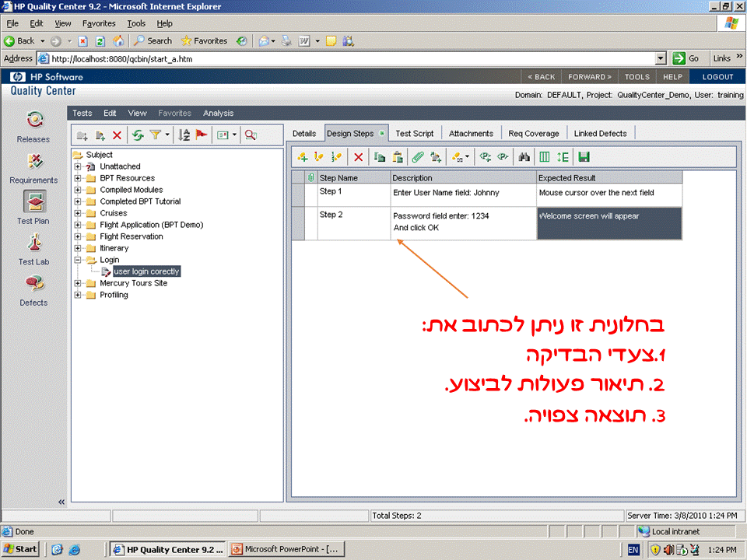Select the Itinerary folder
Screen dimensions: 747x560
point(114,248)
